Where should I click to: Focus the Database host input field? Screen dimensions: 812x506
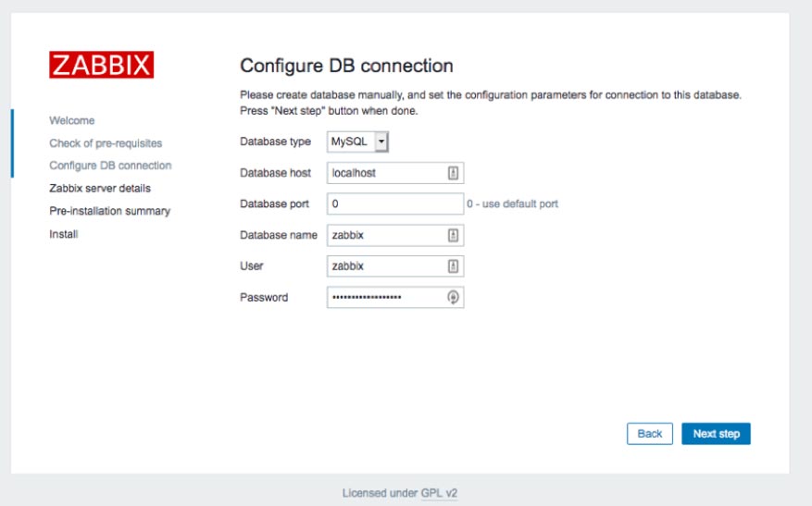point(395,173)
